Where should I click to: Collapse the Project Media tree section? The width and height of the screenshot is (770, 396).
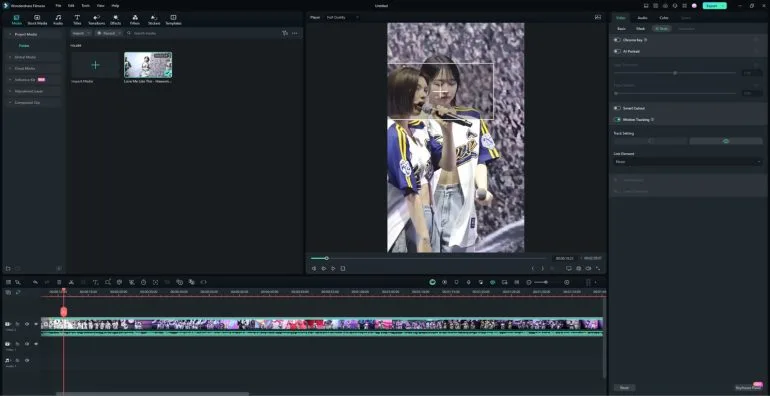point(10,34)
